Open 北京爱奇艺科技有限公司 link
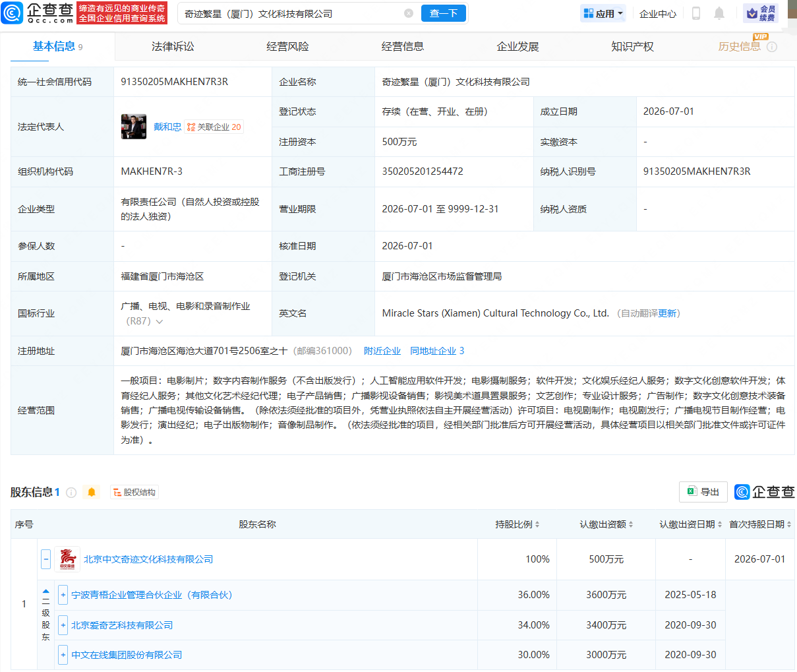The width and height of the screenshot is (797, 672). point(122,625)
